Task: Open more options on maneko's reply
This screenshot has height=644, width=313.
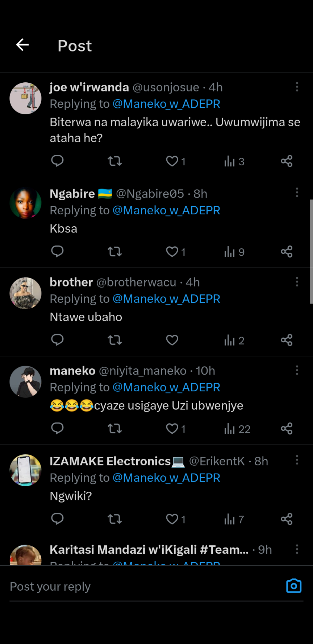Action: click(x=297, y=370)
